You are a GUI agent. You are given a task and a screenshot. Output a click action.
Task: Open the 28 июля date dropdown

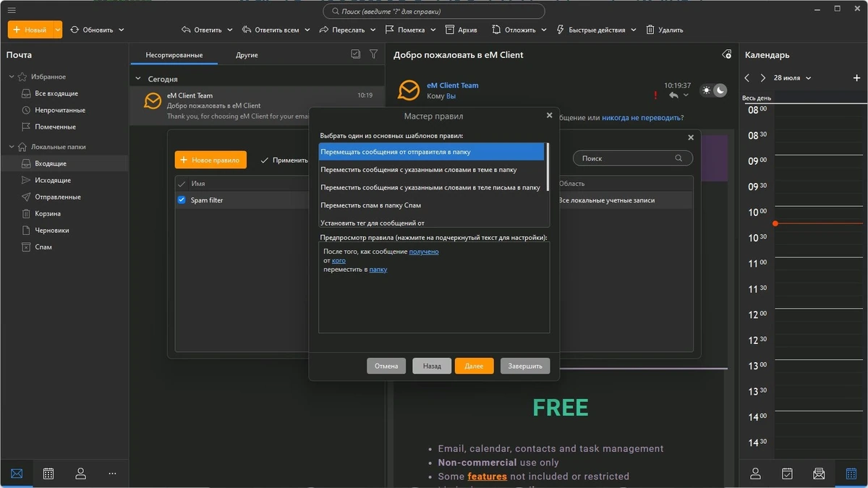click(x=792, y=78)
